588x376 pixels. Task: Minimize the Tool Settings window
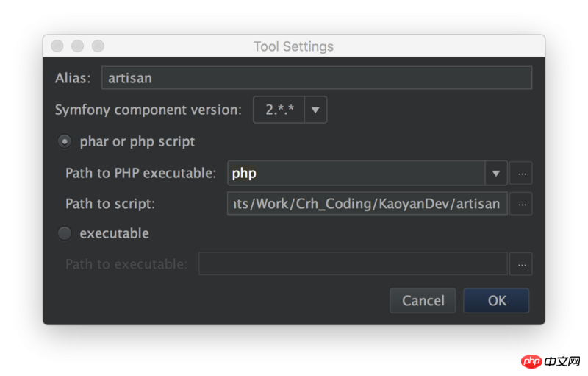(77, 46)
